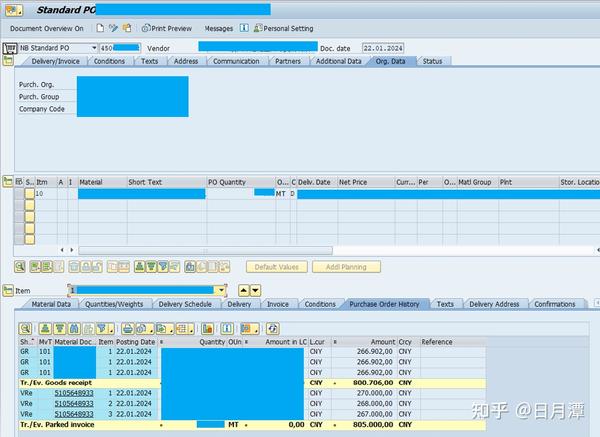Open the PO history views dropdown arrow

[x=256, y=329]
